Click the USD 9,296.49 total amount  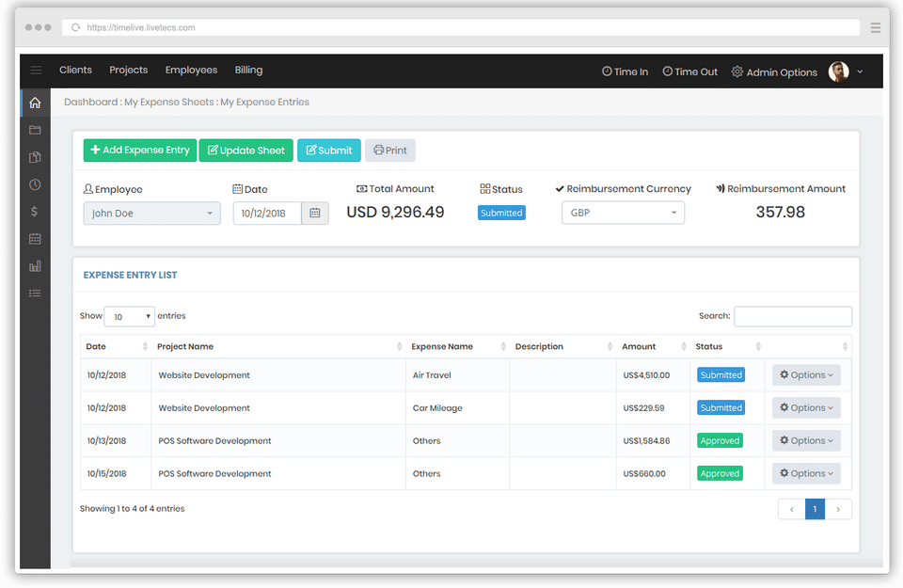[395, 212]
